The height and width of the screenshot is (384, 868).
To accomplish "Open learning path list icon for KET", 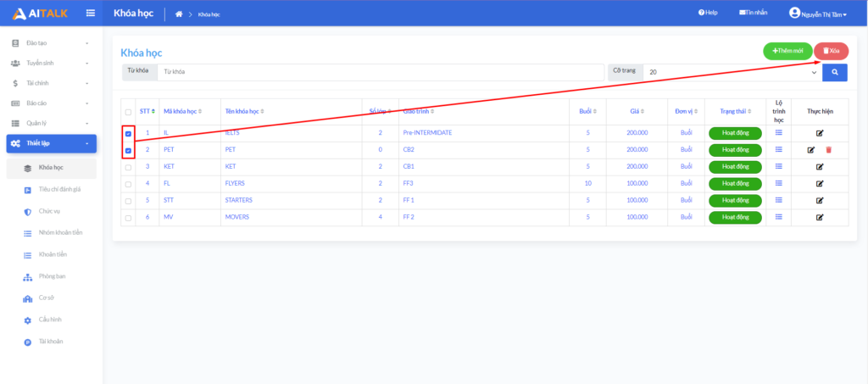I will pos(779,166).
